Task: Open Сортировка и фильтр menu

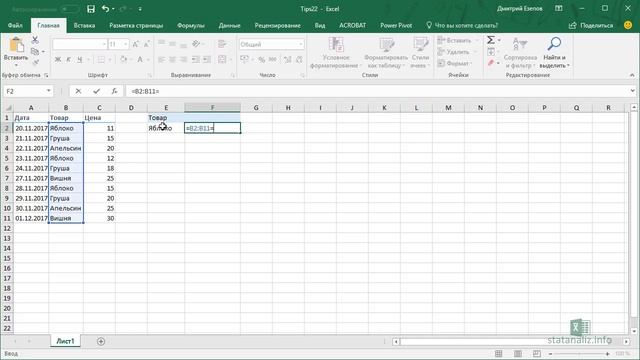Action: pyautogui.click(x=520, y=52)
